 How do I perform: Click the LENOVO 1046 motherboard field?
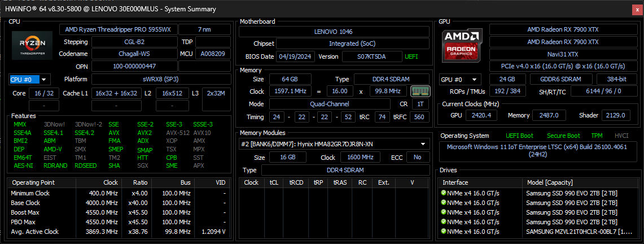coord(334,32)
